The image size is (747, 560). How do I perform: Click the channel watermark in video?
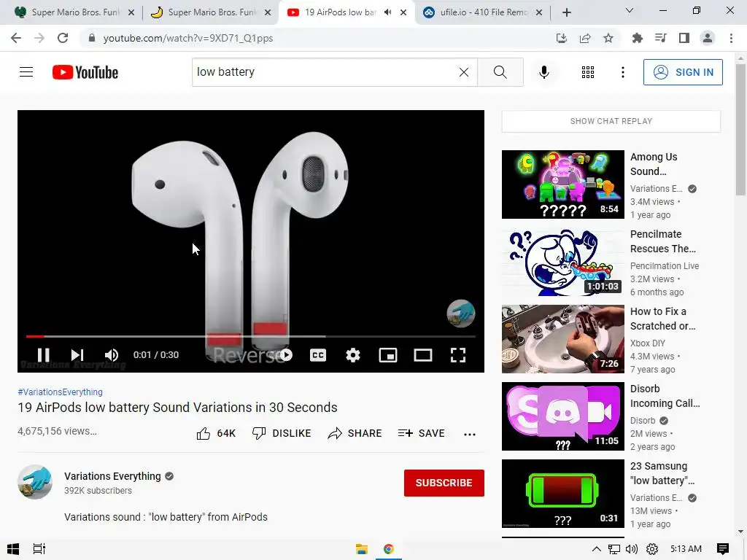pyautogui.click(x=461, y=314)
